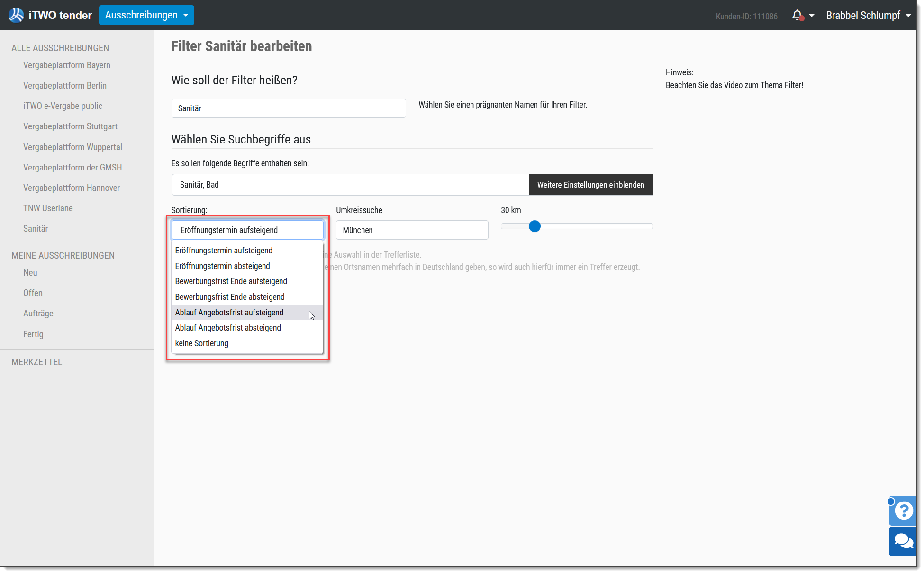The image size is (924, 574).
Task: Click ALLE AUSSCHREIBUNGEN heading
Action: coord(60,48)
